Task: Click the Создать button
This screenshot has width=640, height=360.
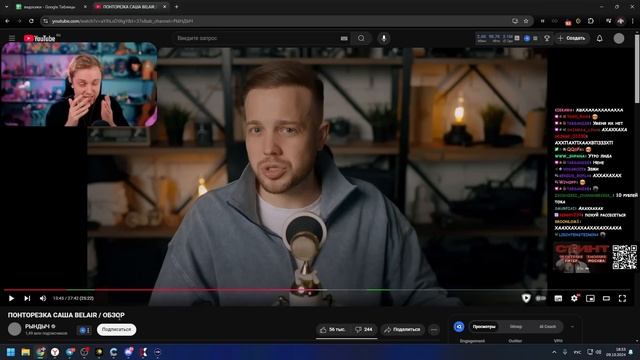Action: coord(572,38)
